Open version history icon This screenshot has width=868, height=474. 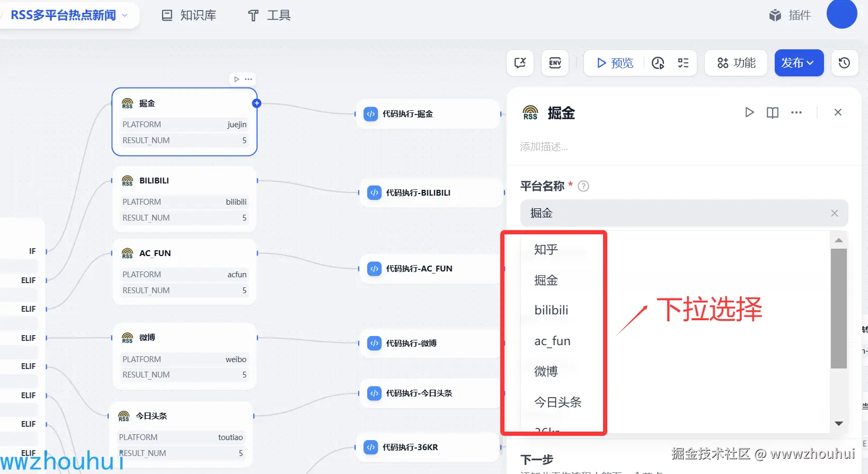click(844, 63)
